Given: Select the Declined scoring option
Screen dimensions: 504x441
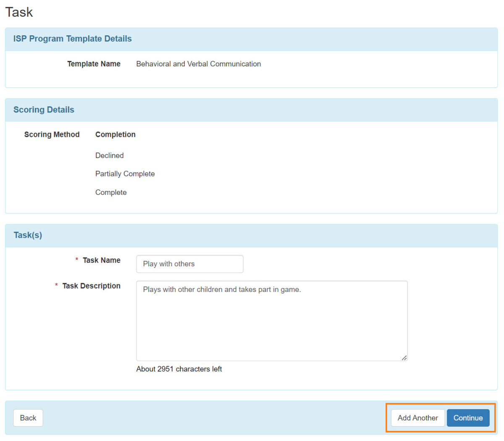Looking at the screenshot, I should [109, 155].
